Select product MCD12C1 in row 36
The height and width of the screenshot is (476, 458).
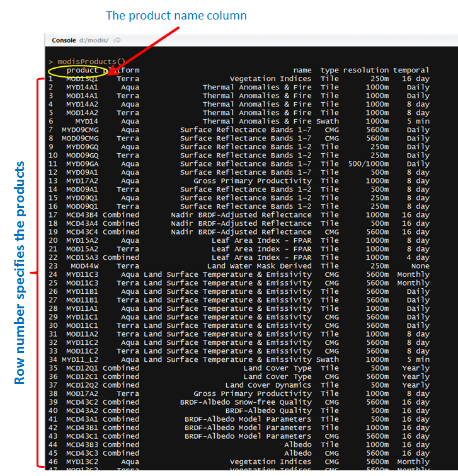tap(82, 376)
